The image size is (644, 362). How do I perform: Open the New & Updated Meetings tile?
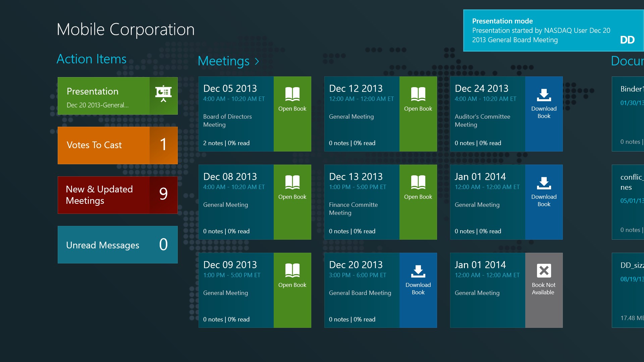[x=117, y=195]
